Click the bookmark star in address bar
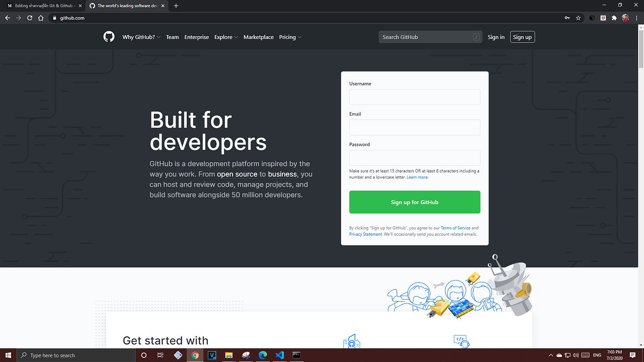Viewport: 644px width, 362px height. pyautogui.click(x=579, y=18)
